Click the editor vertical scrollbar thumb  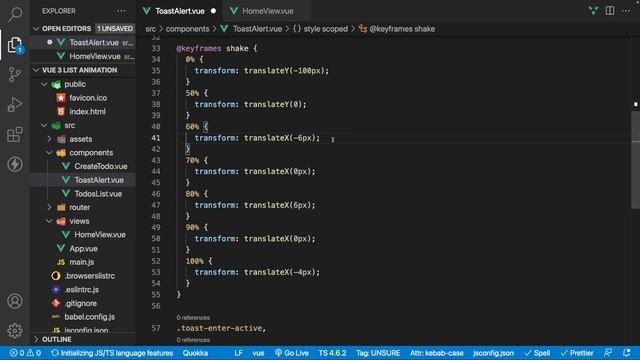[x=636, y=159]
